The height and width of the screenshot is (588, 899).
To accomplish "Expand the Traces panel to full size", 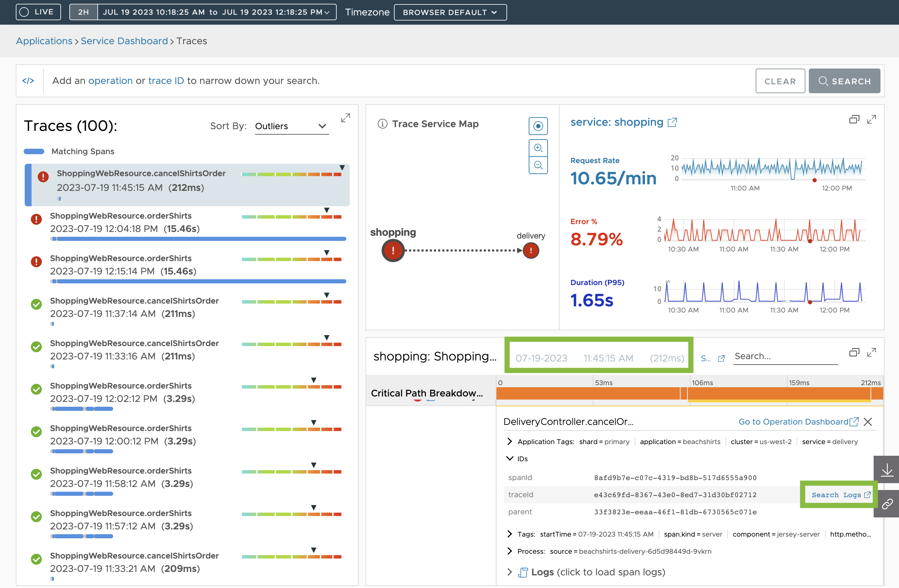I will click(345, 118).
